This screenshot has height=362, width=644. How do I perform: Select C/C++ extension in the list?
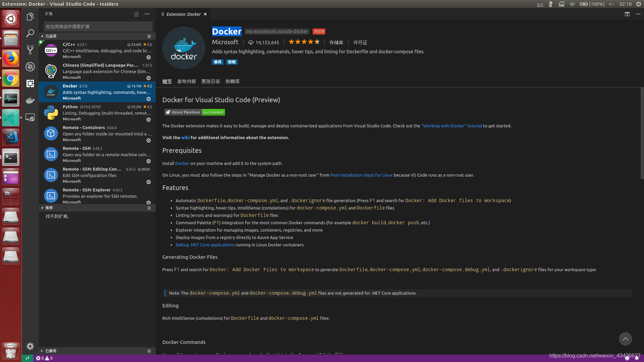(x=97, y=50)
